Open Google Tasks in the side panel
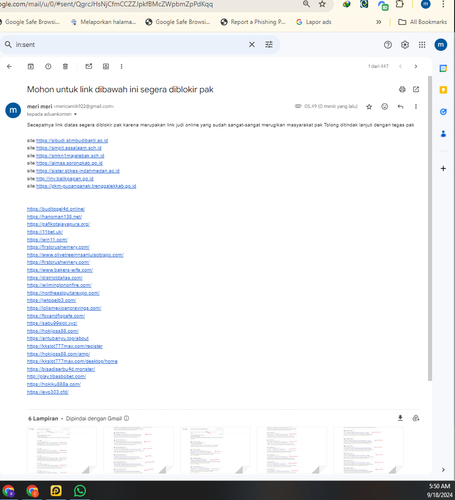Viewport: 455px width, 500px height. pos(443,112)
